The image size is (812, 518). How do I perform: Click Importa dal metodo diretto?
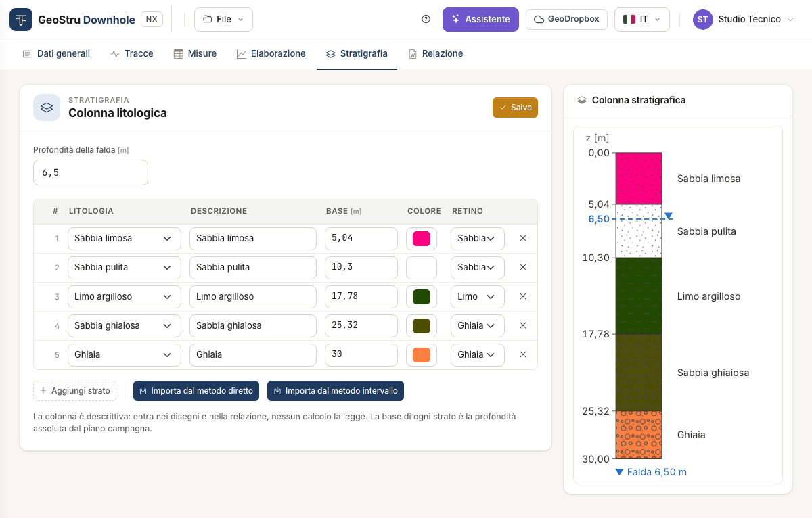[x=196, y=391]
